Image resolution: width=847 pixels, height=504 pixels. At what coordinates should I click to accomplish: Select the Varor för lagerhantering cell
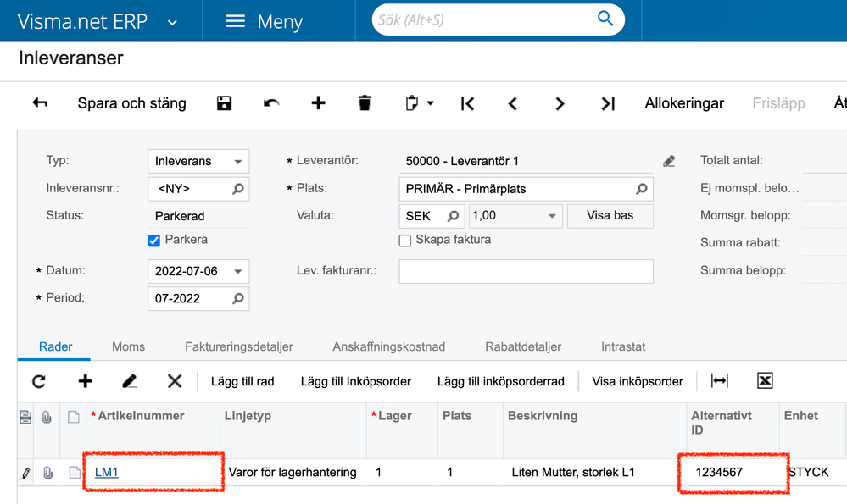(x=293, y=472)
